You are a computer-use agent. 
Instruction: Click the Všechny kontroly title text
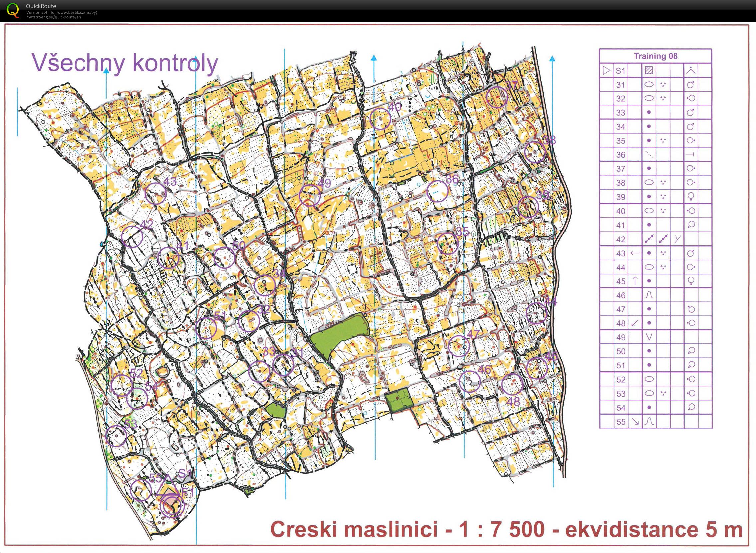click(125, 63)
